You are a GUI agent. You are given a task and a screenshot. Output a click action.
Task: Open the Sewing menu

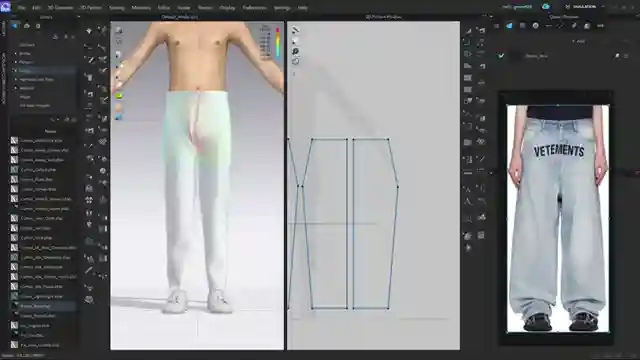[x=116, y=8]
